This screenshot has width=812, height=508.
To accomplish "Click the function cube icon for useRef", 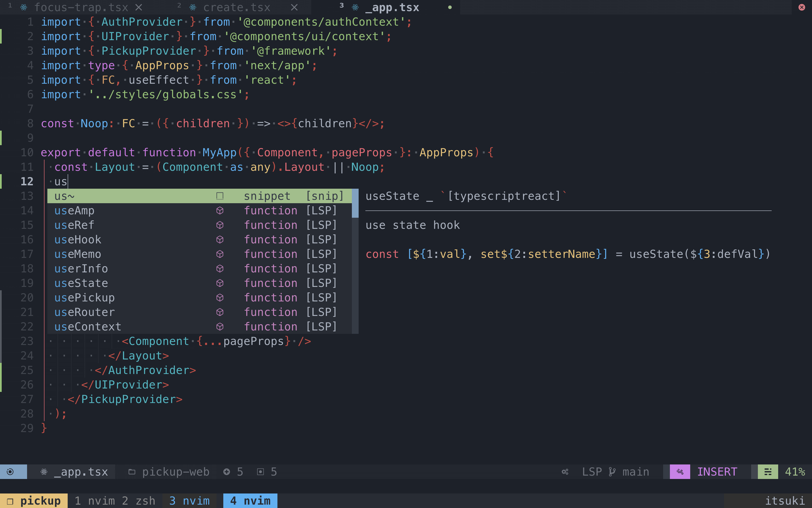I will tap(220, 225).
